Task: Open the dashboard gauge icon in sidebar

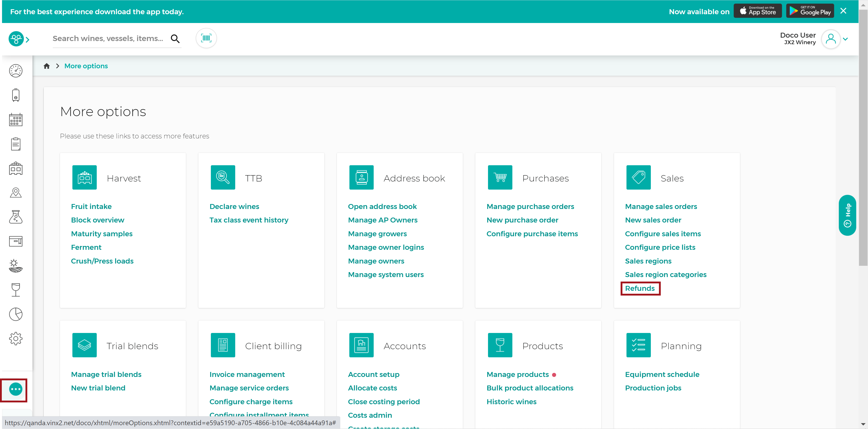Action: [x=16, y=71]
